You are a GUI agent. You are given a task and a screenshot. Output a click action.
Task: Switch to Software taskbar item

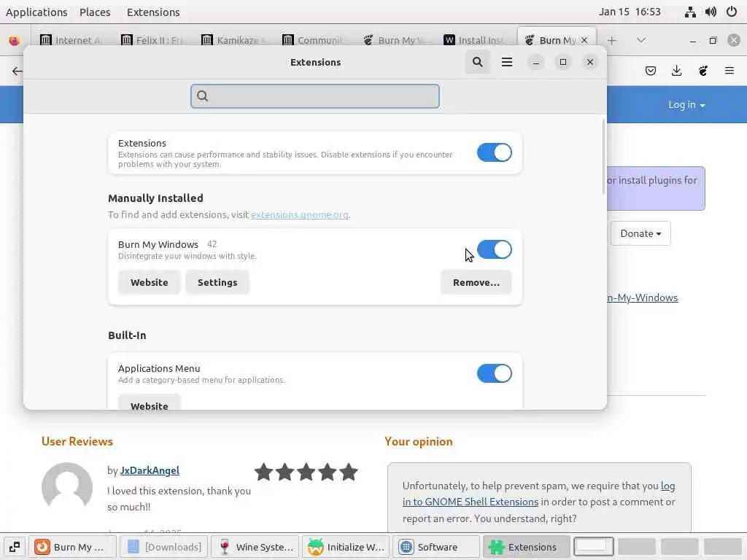[x=436, y=547]
